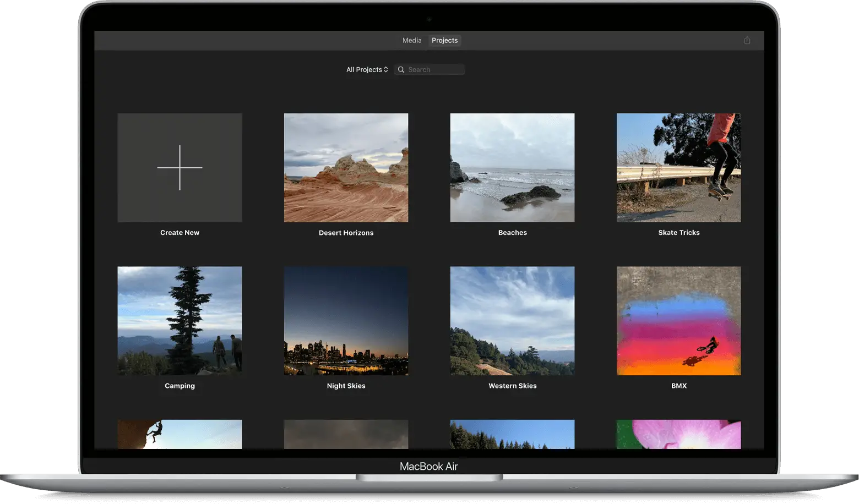Image resolution: width=859 pixels, height=504 pixels.
Task: Click the magnifying glass search icon
Action: (401, 69)
